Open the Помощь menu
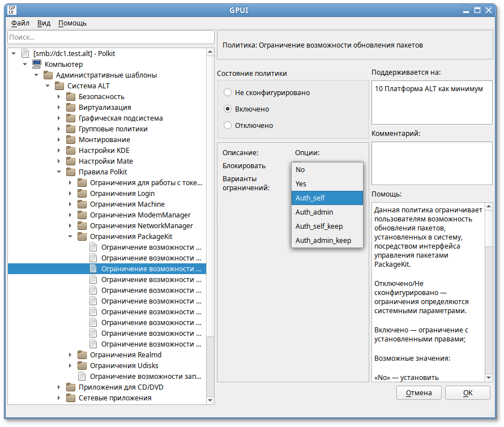The image size is (504, 427). coord(72,23)
